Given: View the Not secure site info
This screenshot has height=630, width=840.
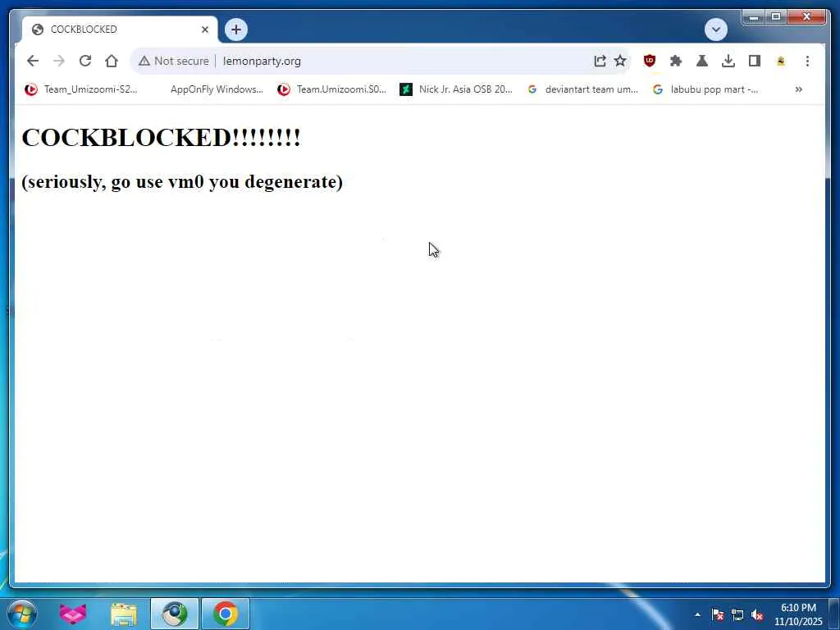Looking at the screenshot, I should point(174,61).
